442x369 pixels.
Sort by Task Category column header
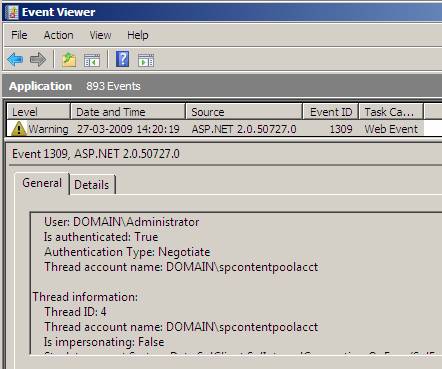[391, 112]
